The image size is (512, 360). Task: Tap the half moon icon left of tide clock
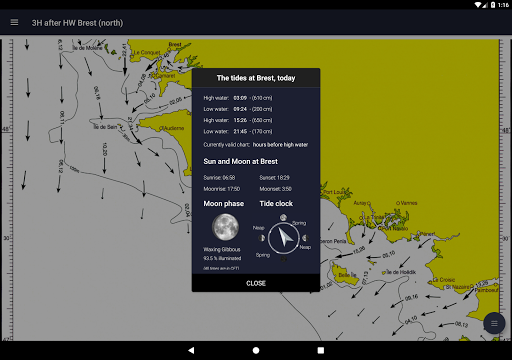pyautogui.click(x=262, y=238)
